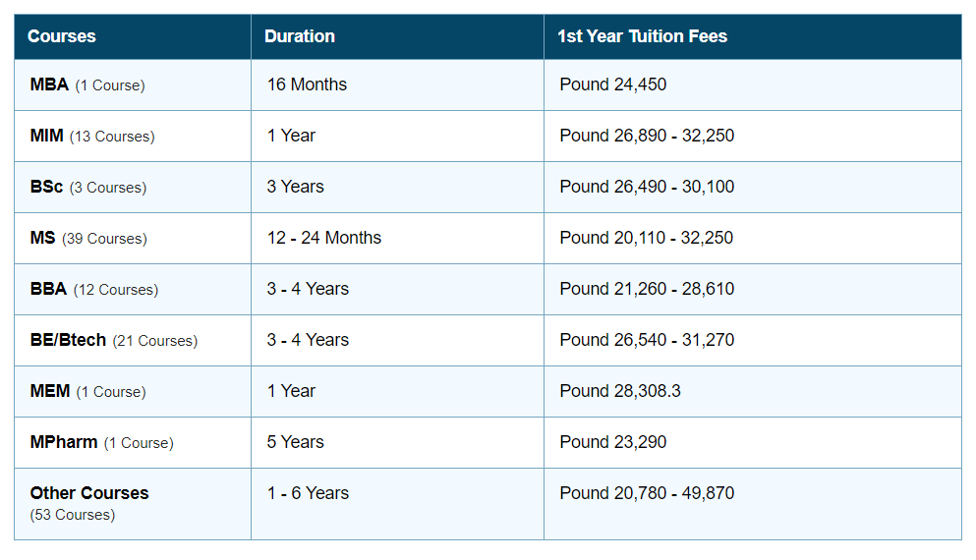Click the BBA course name

pyautogui.click(x=49, y=289)
